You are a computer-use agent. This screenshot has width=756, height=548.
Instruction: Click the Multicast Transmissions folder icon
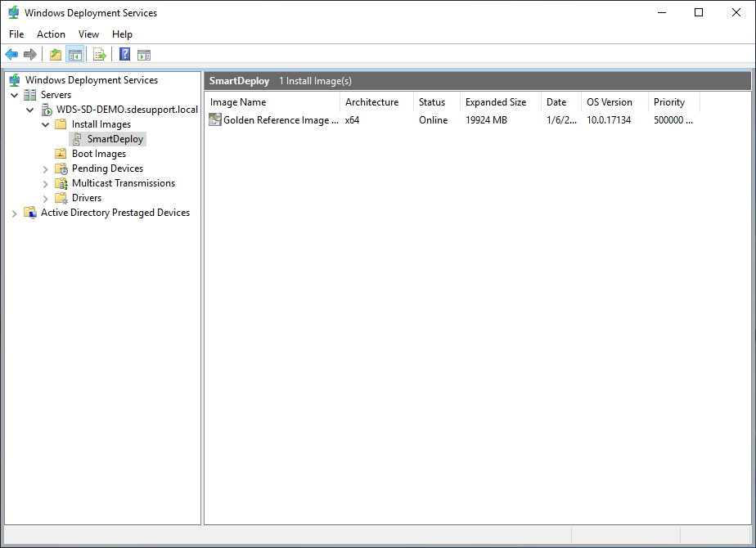tap(61, 184)
